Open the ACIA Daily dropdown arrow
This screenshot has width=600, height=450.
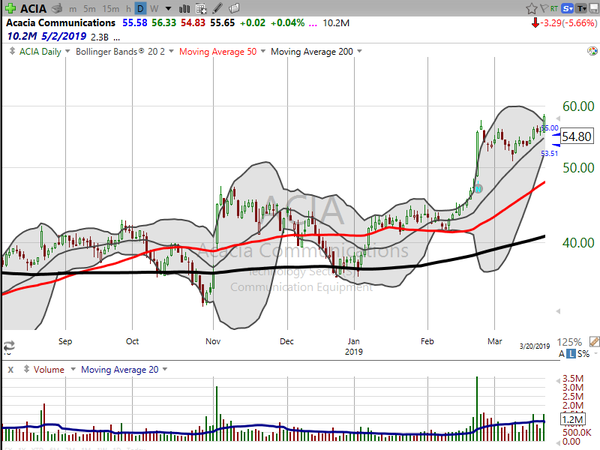pyautogui.click(x=68, y=51)
